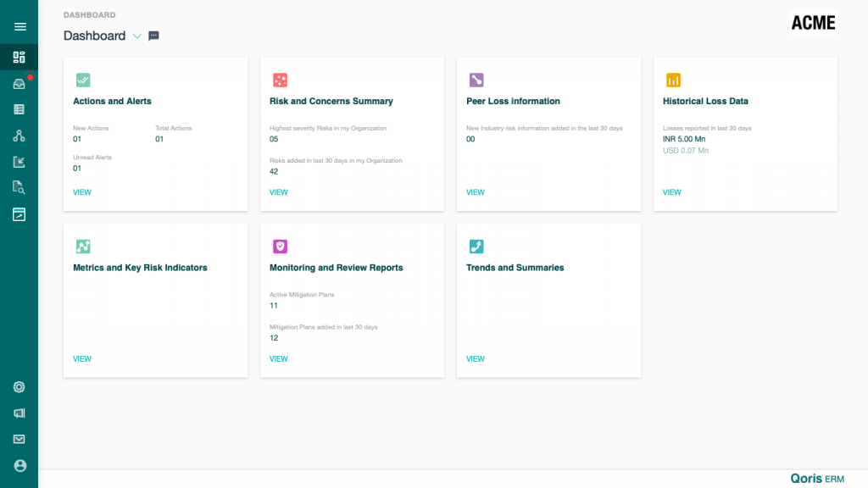
Task: Click the Historical Loss Data bar chart icon
Action: coord(673,80)
